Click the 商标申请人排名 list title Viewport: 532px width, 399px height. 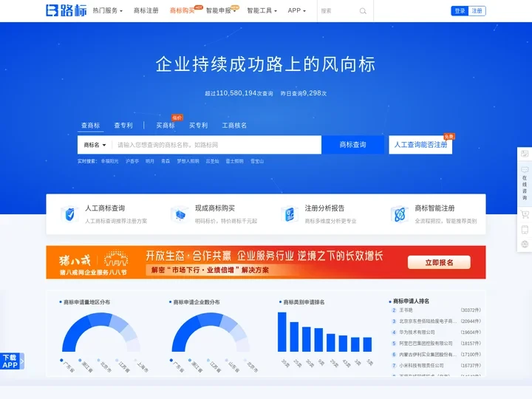pos(411,301)
